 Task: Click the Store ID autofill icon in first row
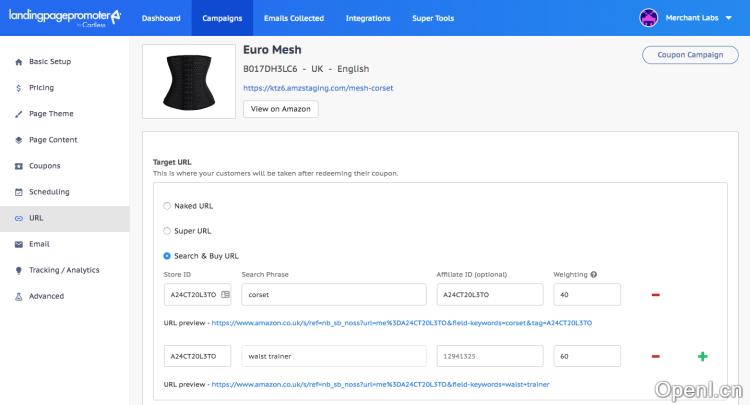tap(225, 295)
